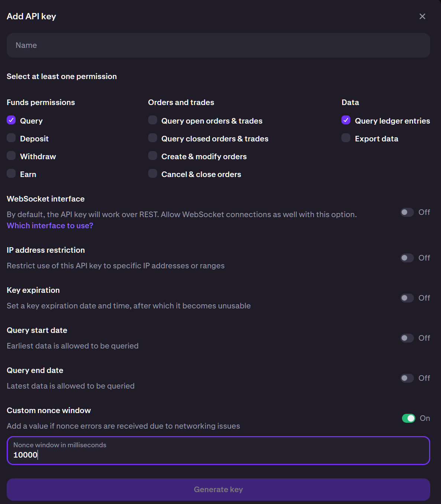This screenshot has width=441, height=504.
Task: Turn on the WebSocket interface toggle
Action: click(x=407, y=212)
